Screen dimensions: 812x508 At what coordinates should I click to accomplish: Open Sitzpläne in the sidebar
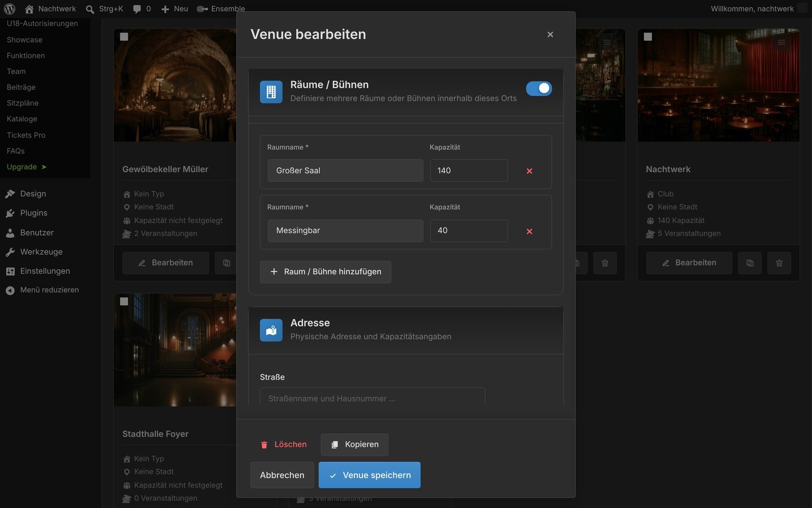[x=22, y=103]
